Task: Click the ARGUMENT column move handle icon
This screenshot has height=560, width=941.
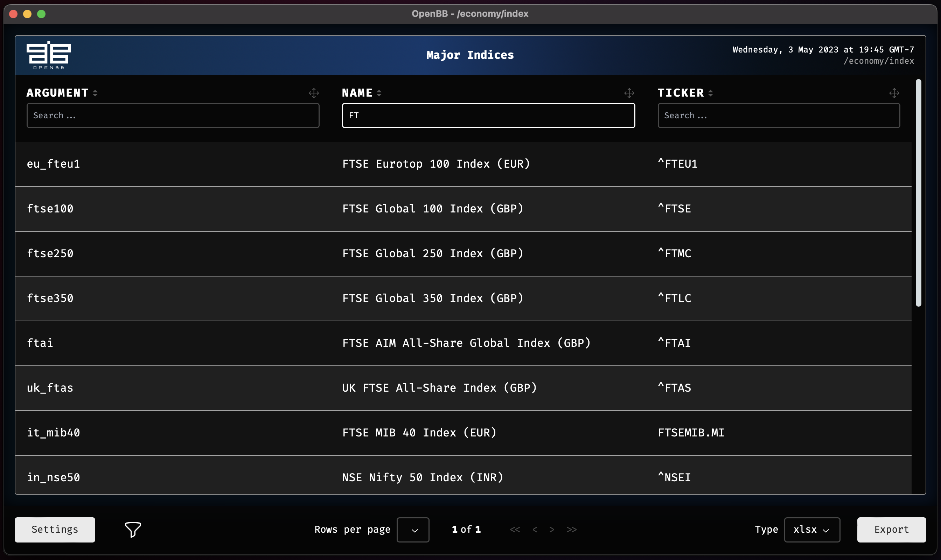Action: pyautogui.click(x=314, y=93)
